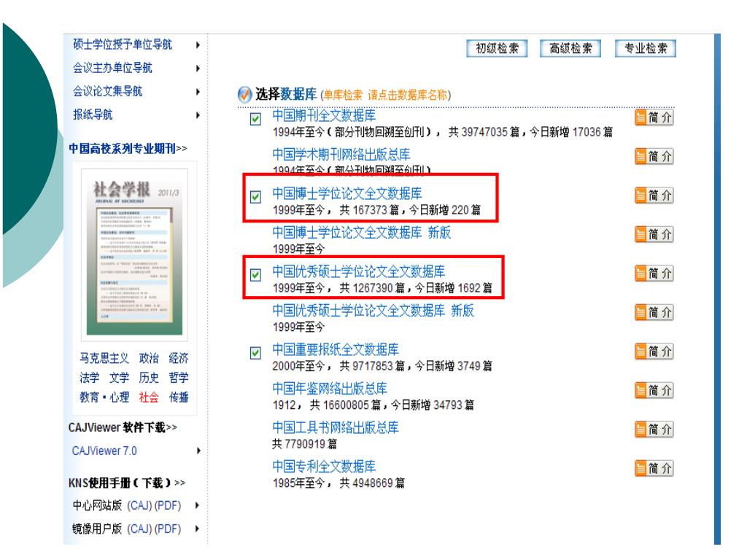
Task: Select 哲学 subject link
Action: coord(179,378)
